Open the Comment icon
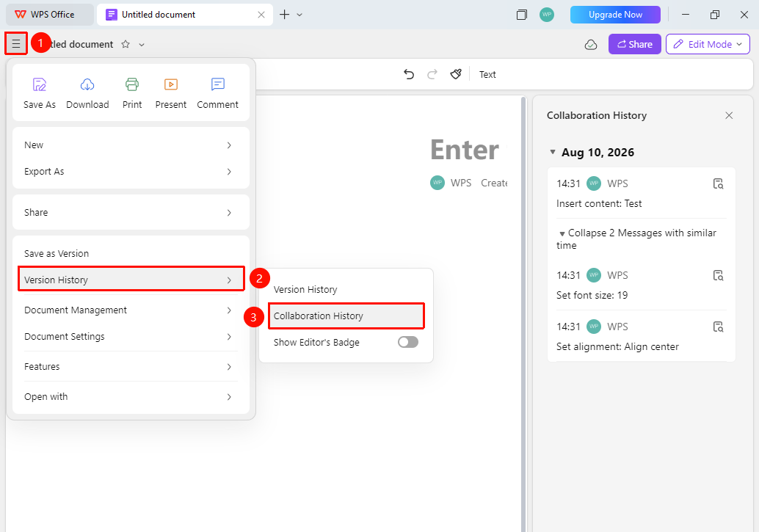 pos(218,84)
